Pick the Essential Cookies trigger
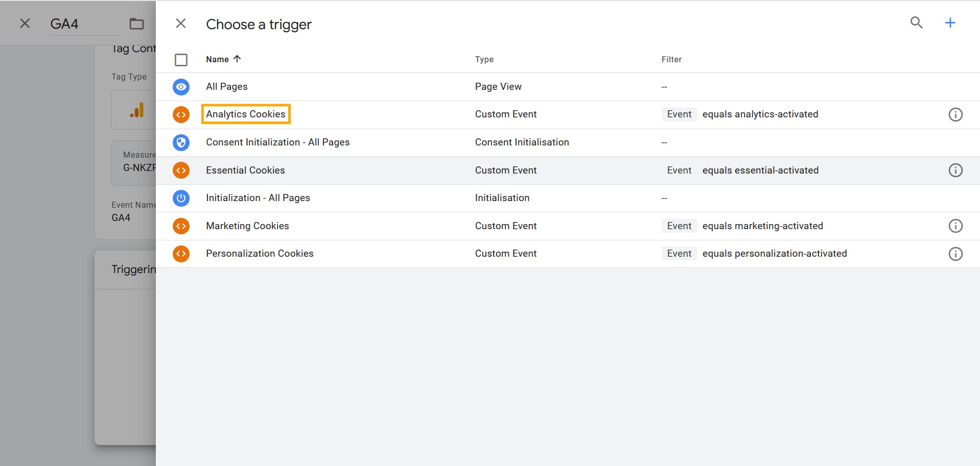Image resolution: width=980 pixels, height=466 pixels. point(245,170)
